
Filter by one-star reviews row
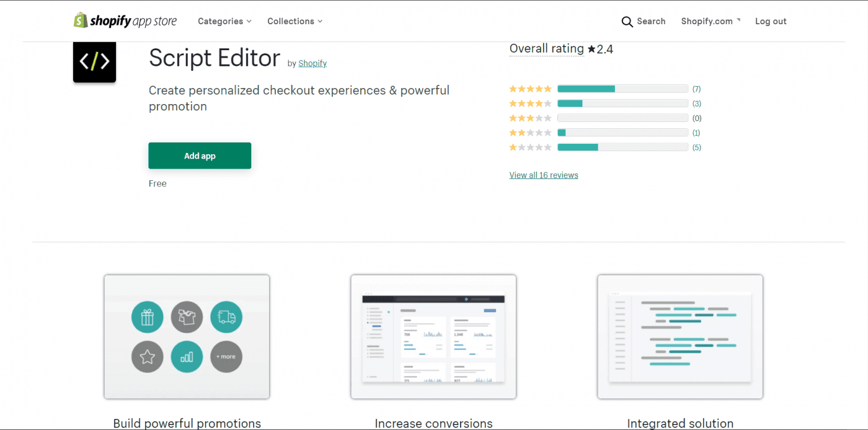(x=605, y=147)
